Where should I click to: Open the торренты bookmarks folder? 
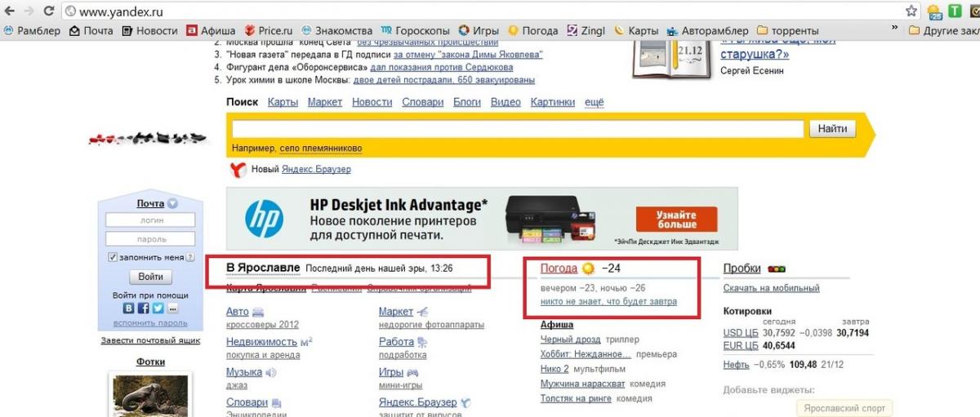coord(789,30)
